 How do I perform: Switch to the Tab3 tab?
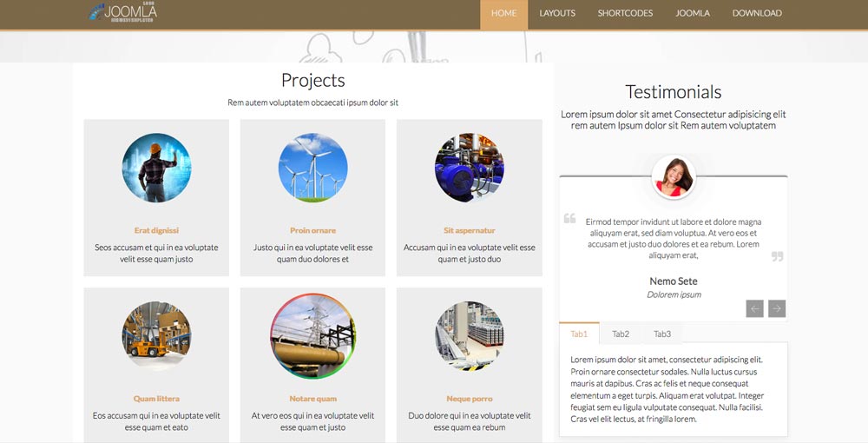(662, 334)
